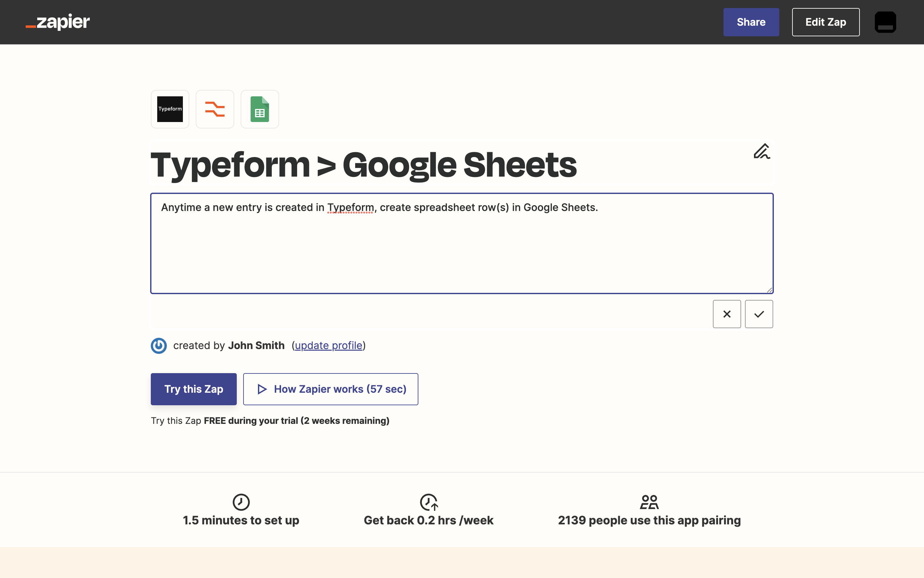Viewport: 924px width, 578px height.
Task: Click '1.5 minutes to set up' text
Action: tap(241, 520)
